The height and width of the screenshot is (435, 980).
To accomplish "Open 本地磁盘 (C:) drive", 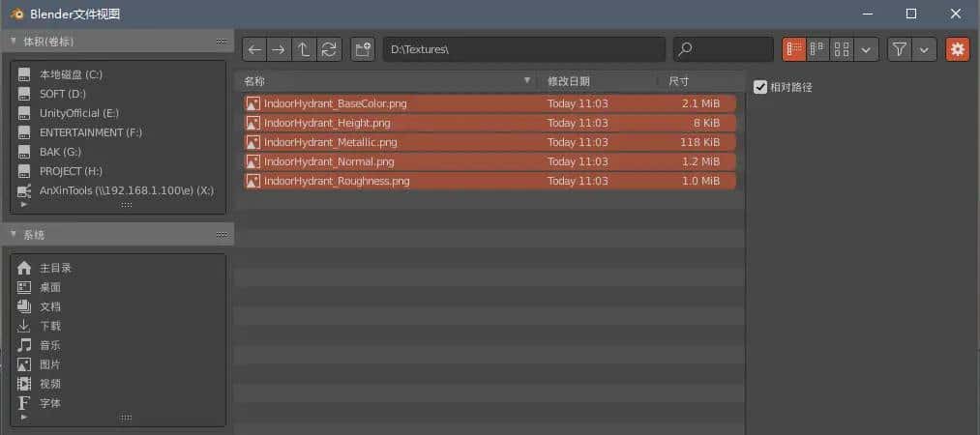I will (x=117, y=74).
